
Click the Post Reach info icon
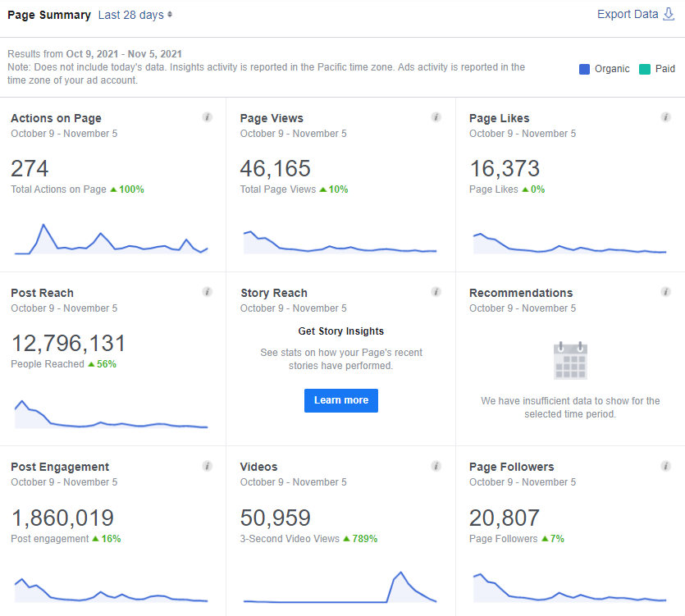[x=207, y=292]
